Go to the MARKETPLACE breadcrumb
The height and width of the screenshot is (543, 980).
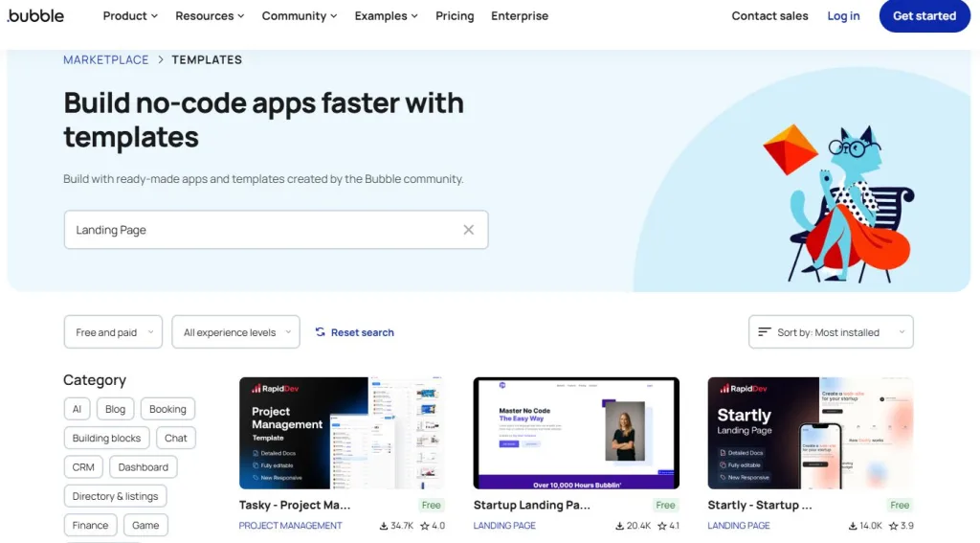click(x=105, y=59)
